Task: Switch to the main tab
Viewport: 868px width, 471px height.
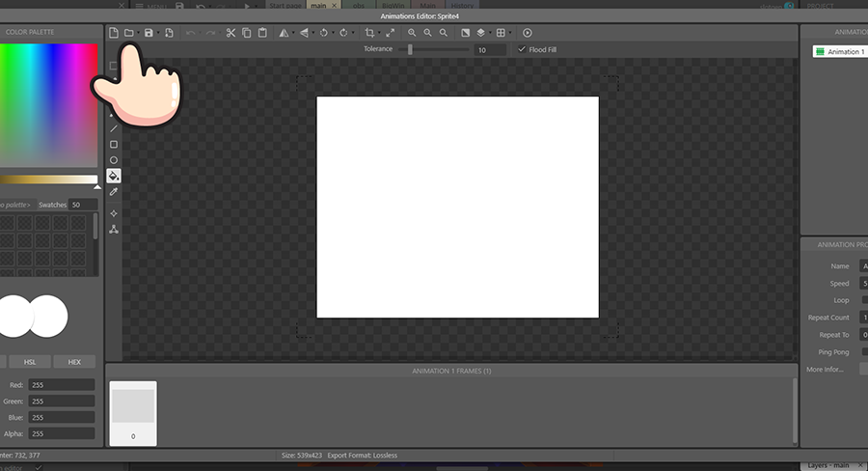Action: click(318, 5)
